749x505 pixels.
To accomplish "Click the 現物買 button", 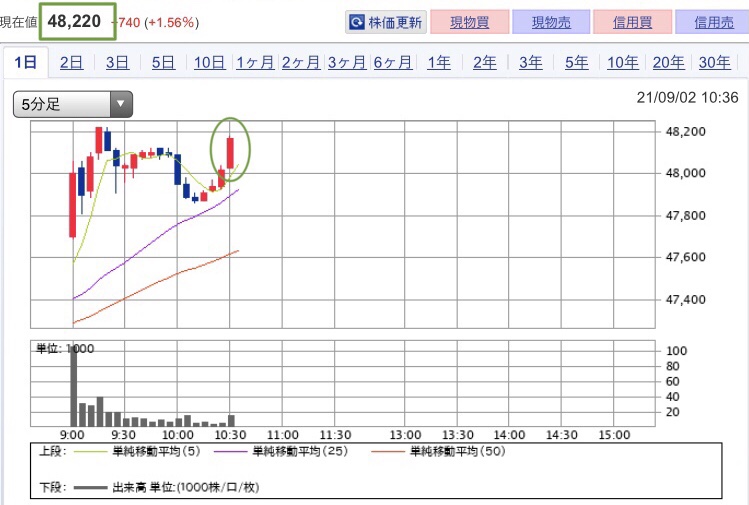I will point(469,22).
